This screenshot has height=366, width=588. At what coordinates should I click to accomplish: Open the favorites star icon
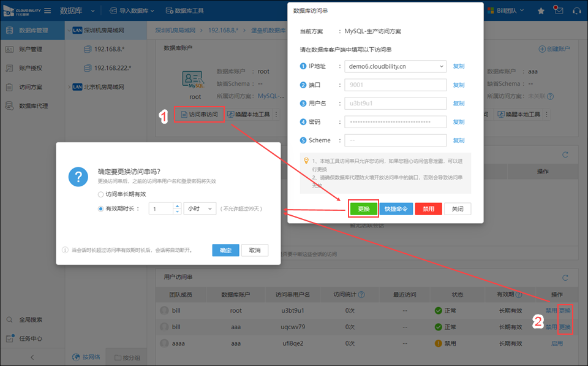pyautogui.click(x=541, y=11)
